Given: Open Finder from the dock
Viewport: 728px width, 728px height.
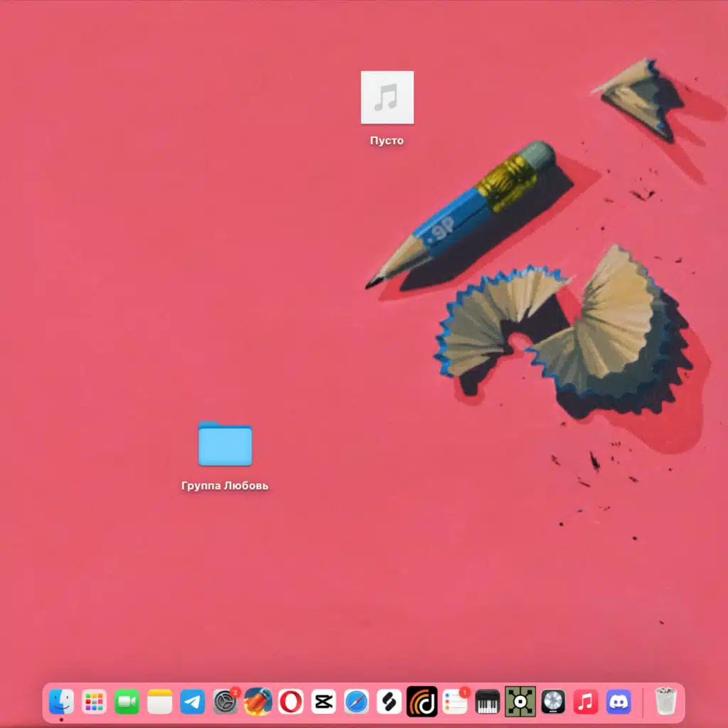Looking at the screenshot, I should 61,702.
